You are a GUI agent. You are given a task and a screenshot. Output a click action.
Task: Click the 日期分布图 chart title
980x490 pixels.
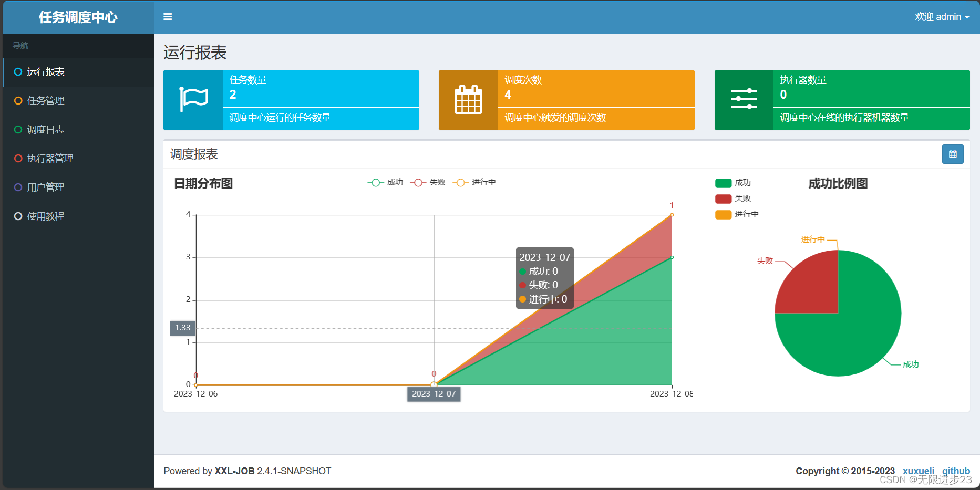point(203,184)
